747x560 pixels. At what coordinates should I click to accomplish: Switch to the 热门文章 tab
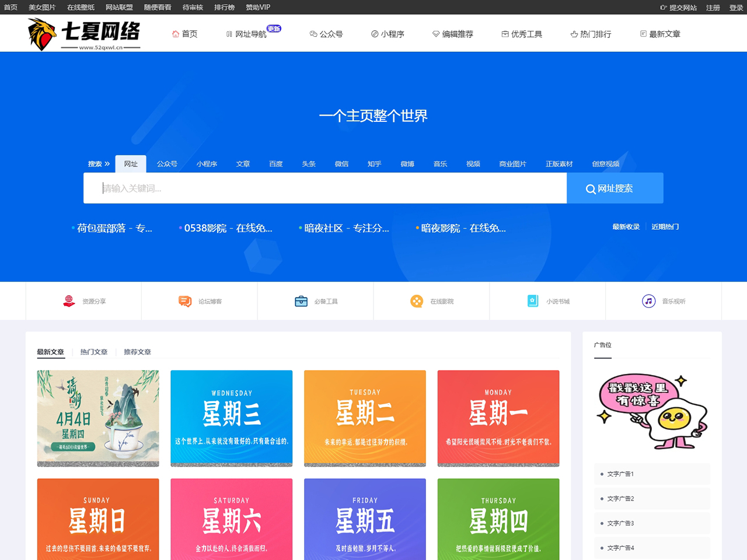pyautogui.click(x=94, y=352)
